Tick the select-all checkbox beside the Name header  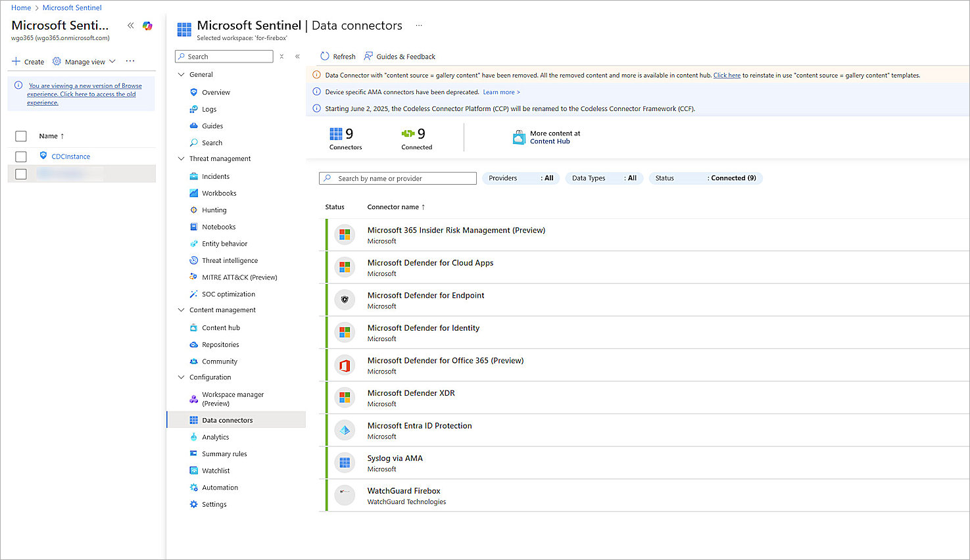[21, 136]
